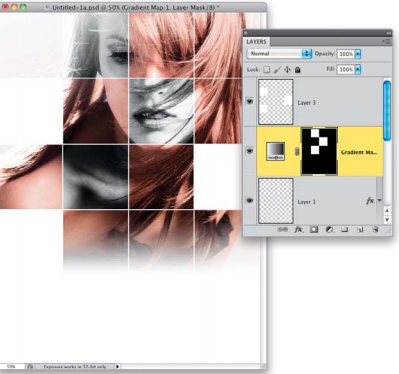Lock position move icon
The height and width of the screenshot is (374, 399).
pos(287,70)
